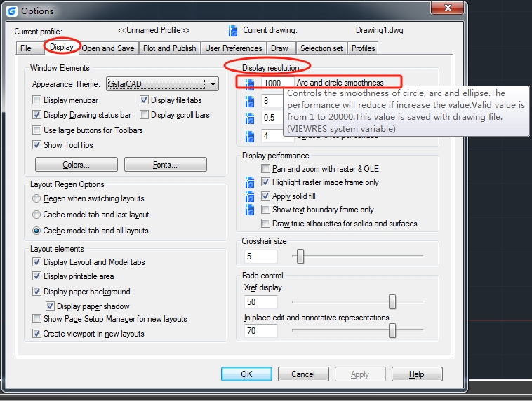This screenshot has width=532, height=401.
Task: Switch to the Open and Save tab
Action: (x=108, y=48)
